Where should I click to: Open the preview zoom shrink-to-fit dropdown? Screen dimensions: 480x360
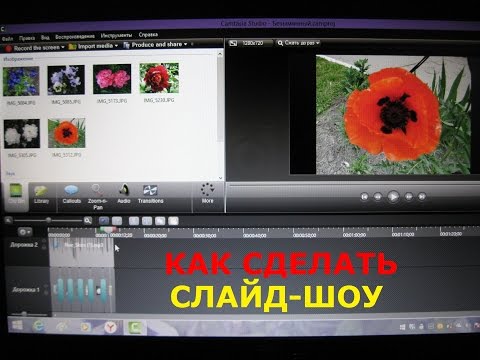pyautogui.click(x=299, y=43)
